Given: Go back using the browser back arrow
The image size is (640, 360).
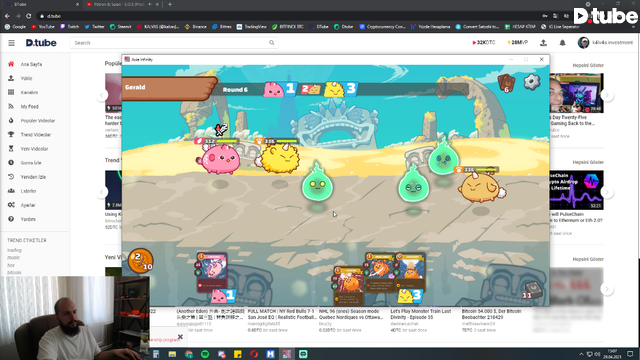Looking at the screenshot, I should tap(7, 16).
